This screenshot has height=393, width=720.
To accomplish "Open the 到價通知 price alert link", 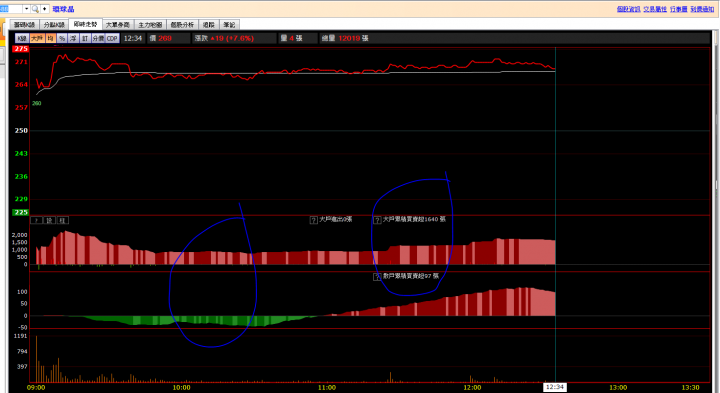I will click(703, 9).
